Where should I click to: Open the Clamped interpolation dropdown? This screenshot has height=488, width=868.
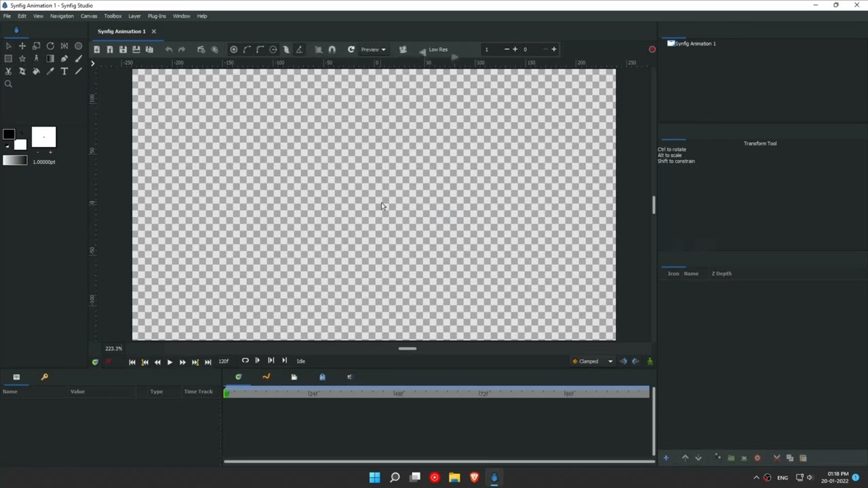[x=593, y=361]
